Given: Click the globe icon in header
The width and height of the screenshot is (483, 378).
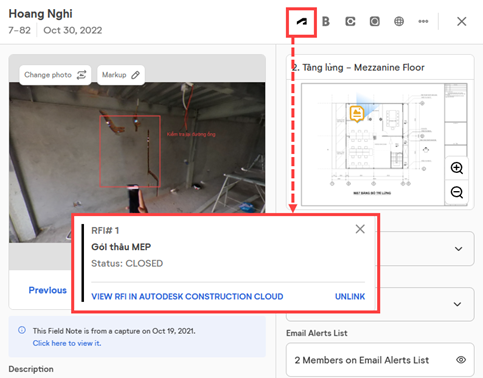Looking at the screenshot, I should click(x=399, y=22).
